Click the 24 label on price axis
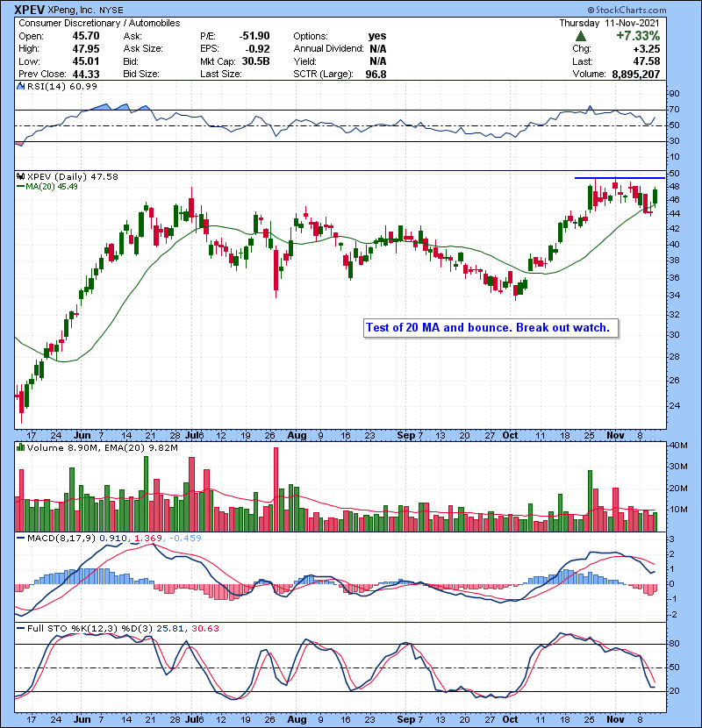The width and height of the screenshot is (702, 728). coord(674,406)
